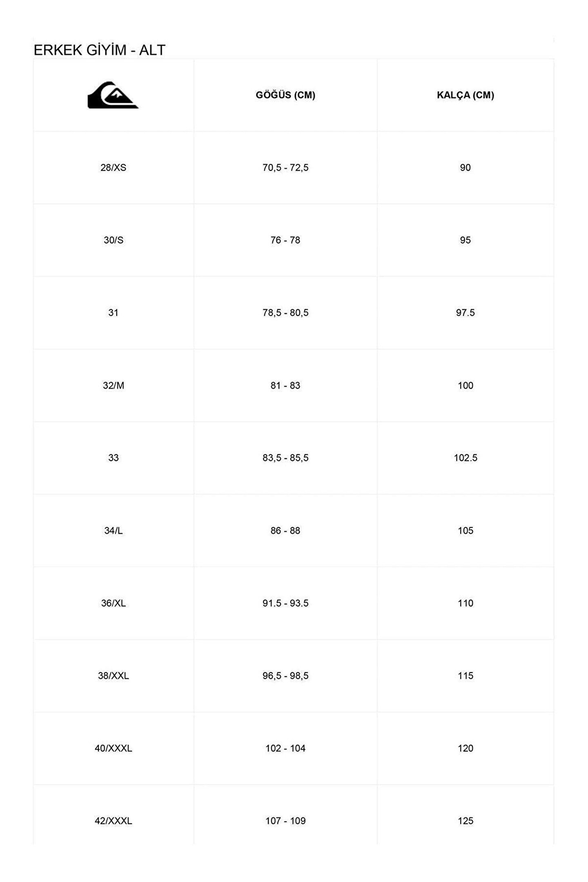Select the KALÇA (CM) column header

coord(465,95)
